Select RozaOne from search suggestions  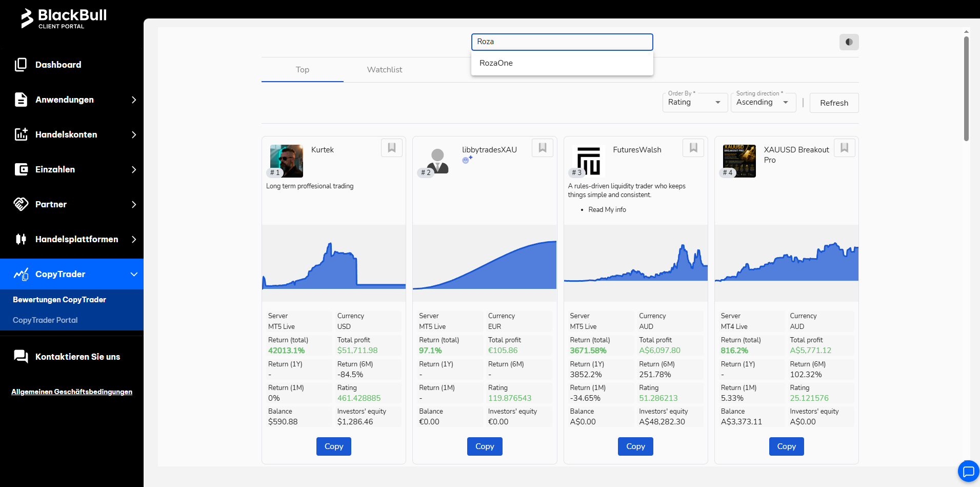pos(562,63)
